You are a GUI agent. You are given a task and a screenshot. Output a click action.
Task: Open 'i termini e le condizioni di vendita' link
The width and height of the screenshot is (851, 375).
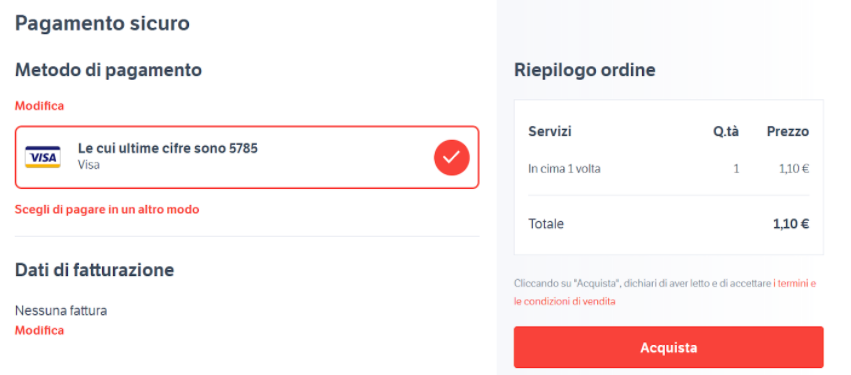665,292
